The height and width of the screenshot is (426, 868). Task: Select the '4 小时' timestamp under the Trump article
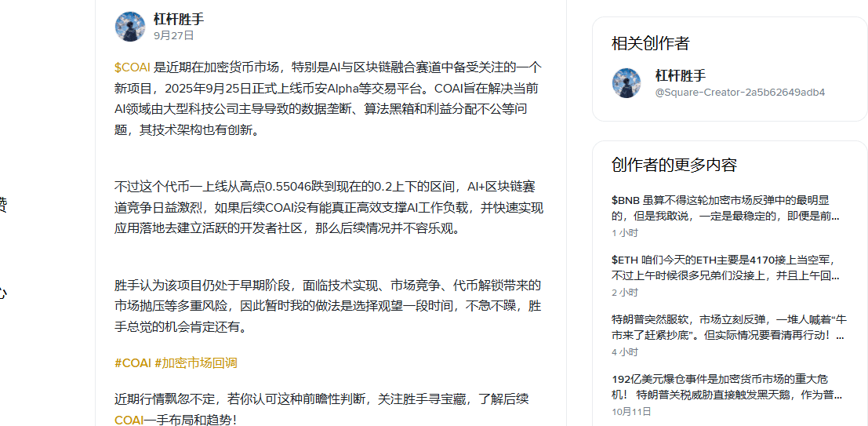tap(625, 351)
